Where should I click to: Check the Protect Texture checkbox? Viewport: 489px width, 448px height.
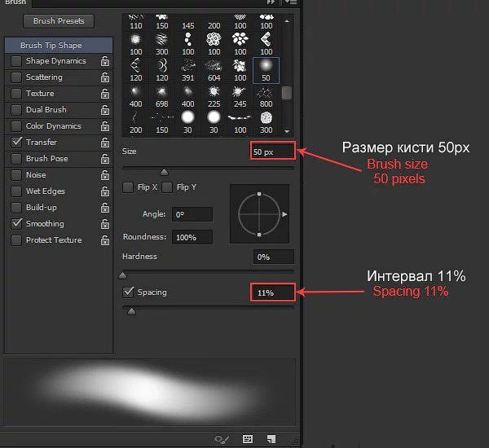[x=16, y=240]
